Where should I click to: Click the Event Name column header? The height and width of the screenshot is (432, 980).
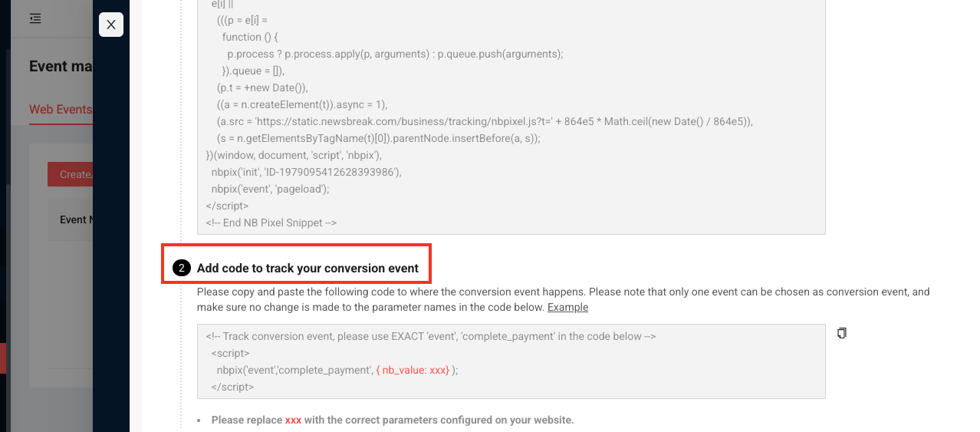click(76, 219)
